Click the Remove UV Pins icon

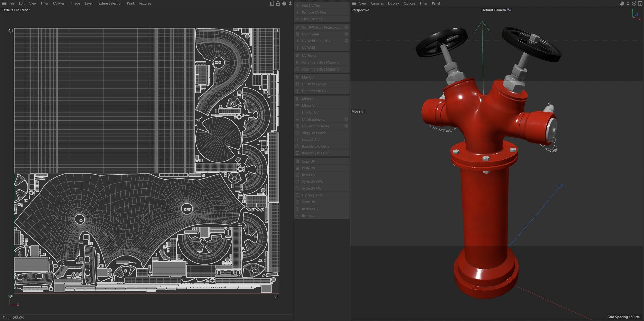(297, 12)
